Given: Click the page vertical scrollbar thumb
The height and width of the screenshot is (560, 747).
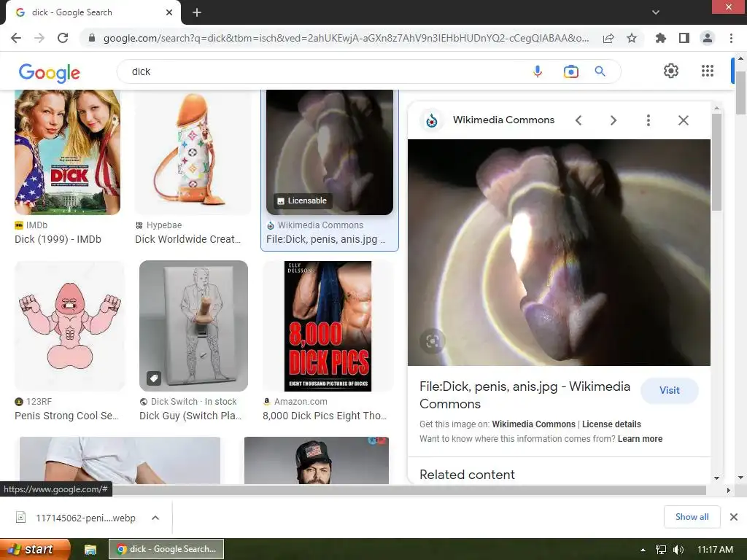Looking at the screenshot, I should click(740, 93).
